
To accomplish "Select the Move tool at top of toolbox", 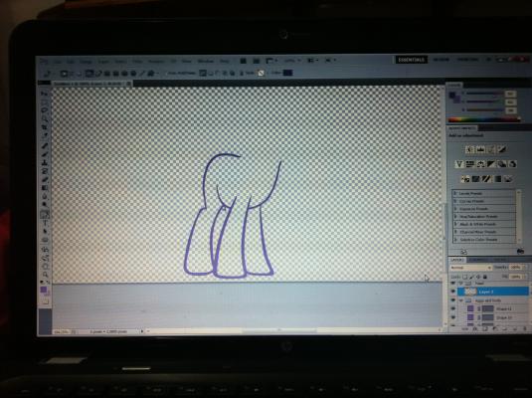I will [x=45, y=94].
